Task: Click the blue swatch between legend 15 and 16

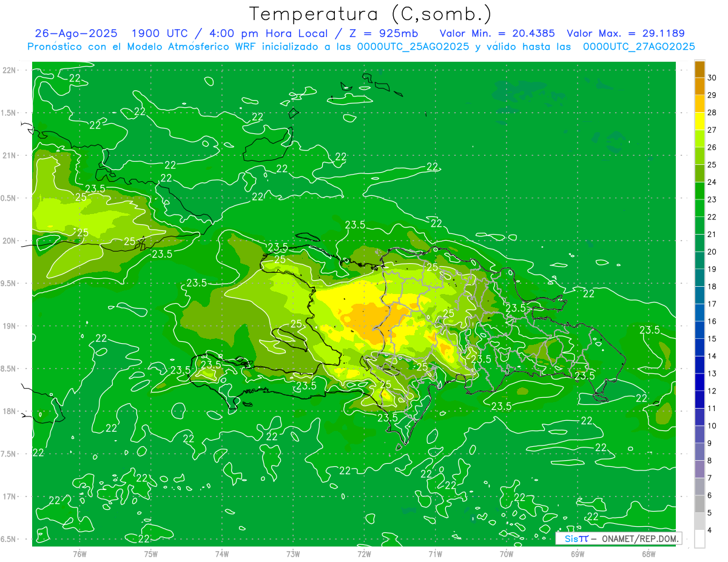Action: point(699,330)
